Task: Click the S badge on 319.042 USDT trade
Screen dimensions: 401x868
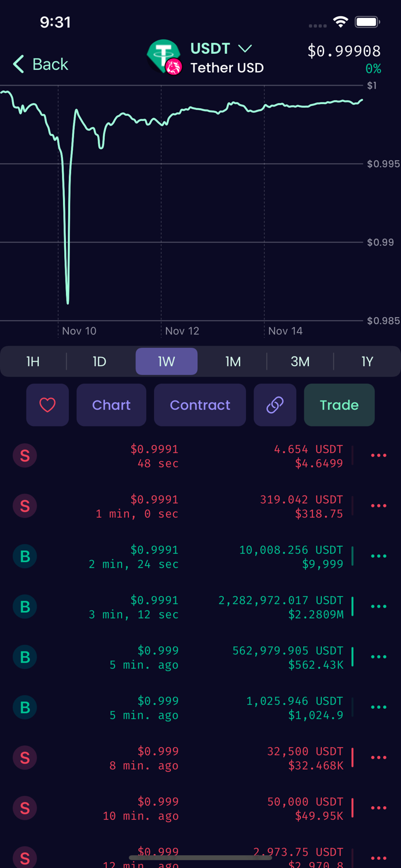Action: [24, 506]
